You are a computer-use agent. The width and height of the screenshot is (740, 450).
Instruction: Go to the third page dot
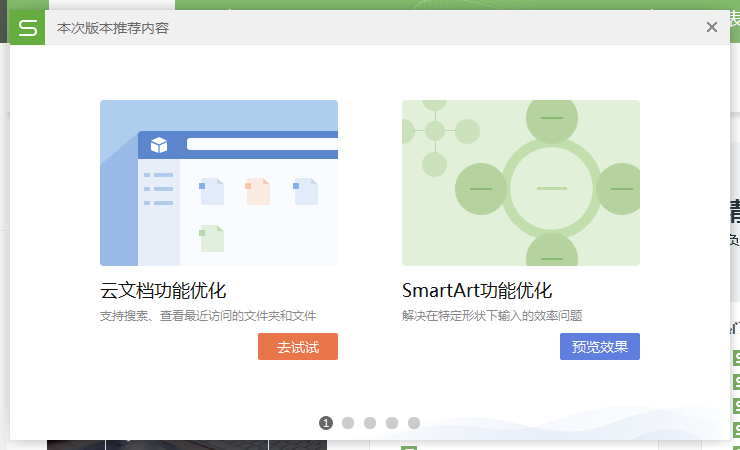(370, 423)
